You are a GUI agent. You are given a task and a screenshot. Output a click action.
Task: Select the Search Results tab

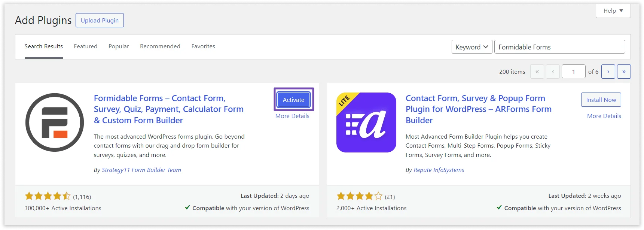(x=43, y=46)
